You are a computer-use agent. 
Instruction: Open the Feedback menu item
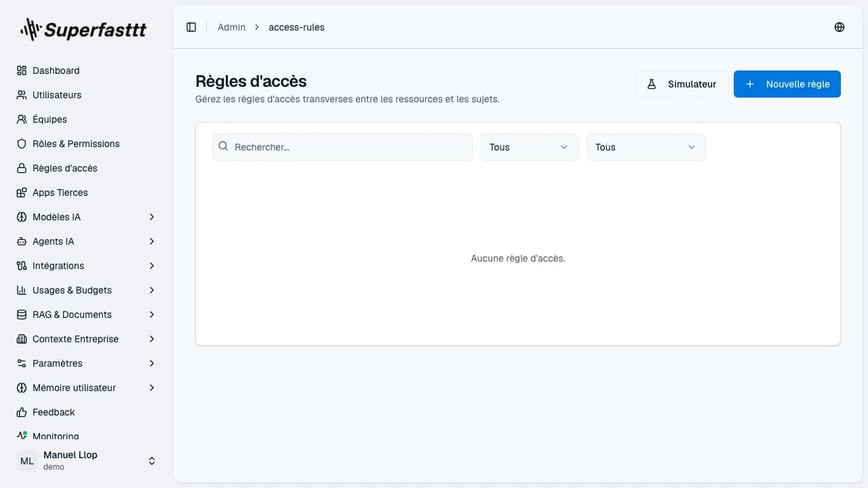(x=87, y=412)
